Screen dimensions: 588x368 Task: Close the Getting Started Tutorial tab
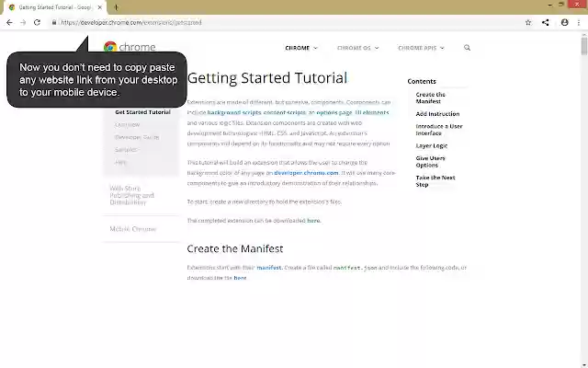(100, 7)
